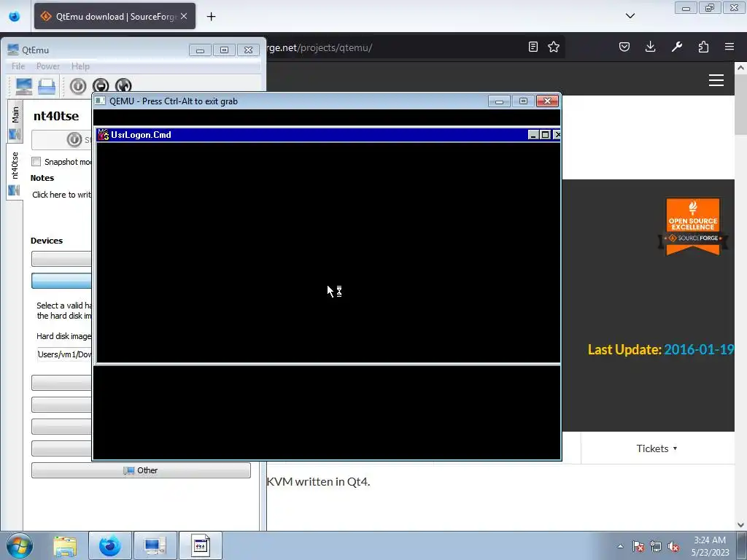Click the Last Update 2016-01-19 date link
Viewport: 747px width, 560px height.
pos(699,349)
